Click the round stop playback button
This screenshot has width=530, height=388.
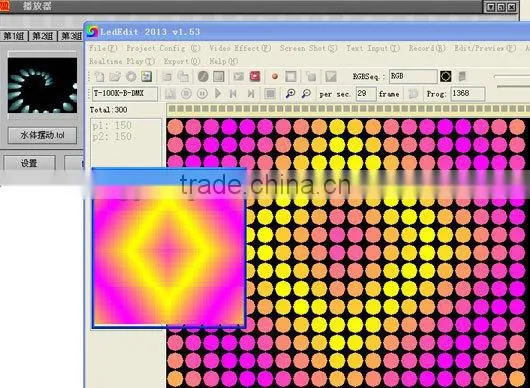[186, 94]
